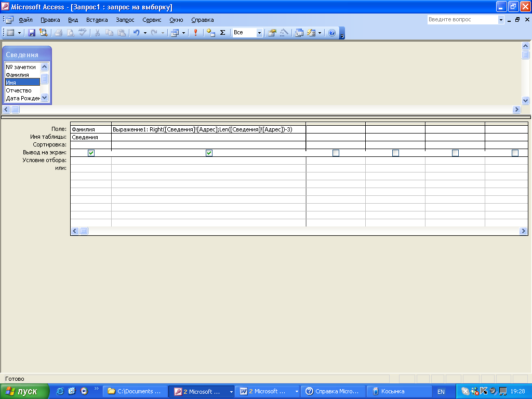
Task: Save the query with the floppy icon
Action: [32, 33]
